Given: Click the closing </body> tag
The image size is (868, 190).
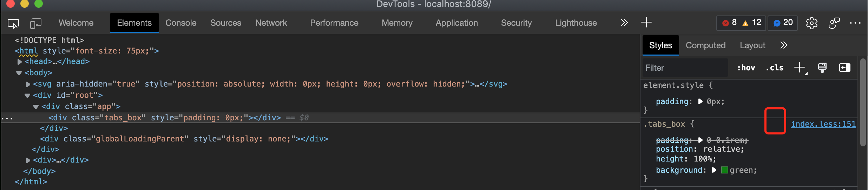Looking at the screenshot, I should click(x=39, y=171).
